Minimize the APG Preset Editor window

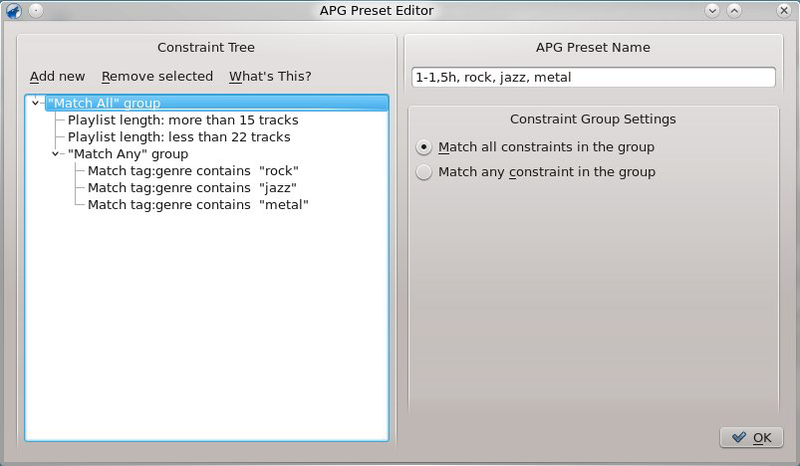click(x=713, y=11)
